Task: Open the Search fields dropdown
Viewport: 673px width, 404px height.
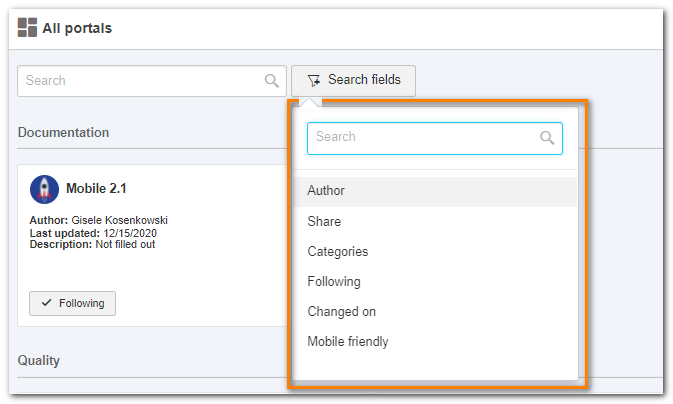Action: pos(353,81)
